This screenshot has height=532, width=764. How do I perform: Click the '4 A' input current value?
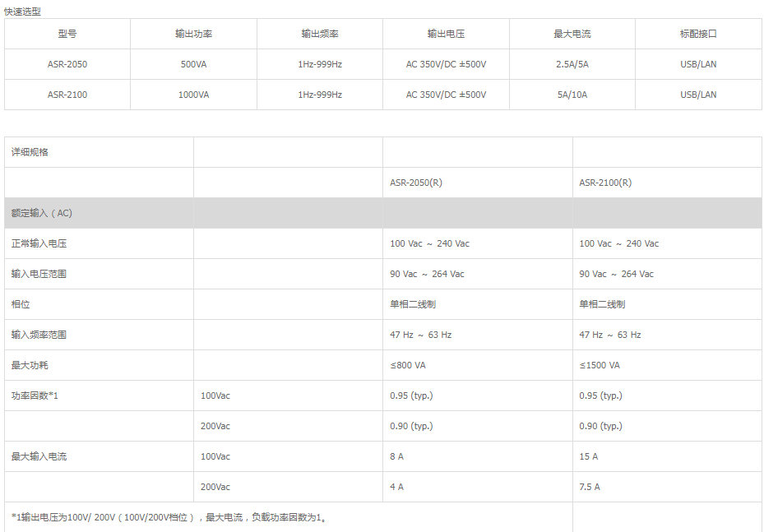tap(396, 487)
